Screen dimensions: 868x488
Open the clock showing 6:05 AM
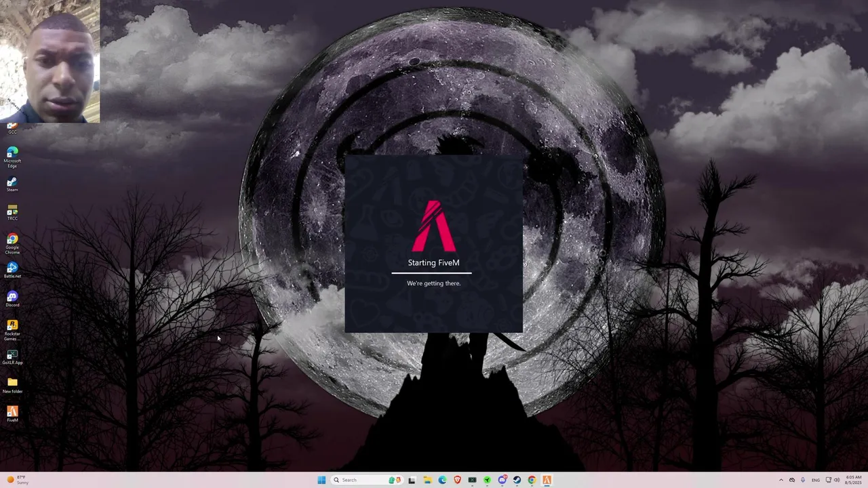[x=853, y=480]
